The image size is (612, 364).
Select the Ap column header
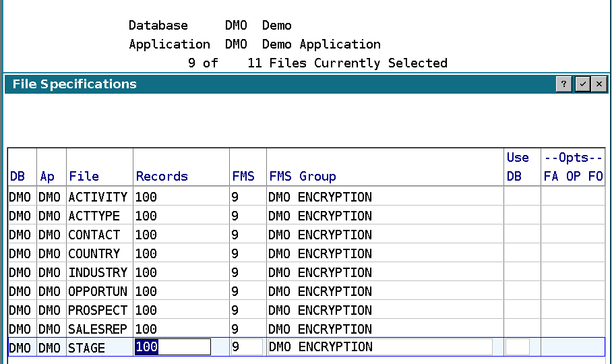click(x=47, y=177)
